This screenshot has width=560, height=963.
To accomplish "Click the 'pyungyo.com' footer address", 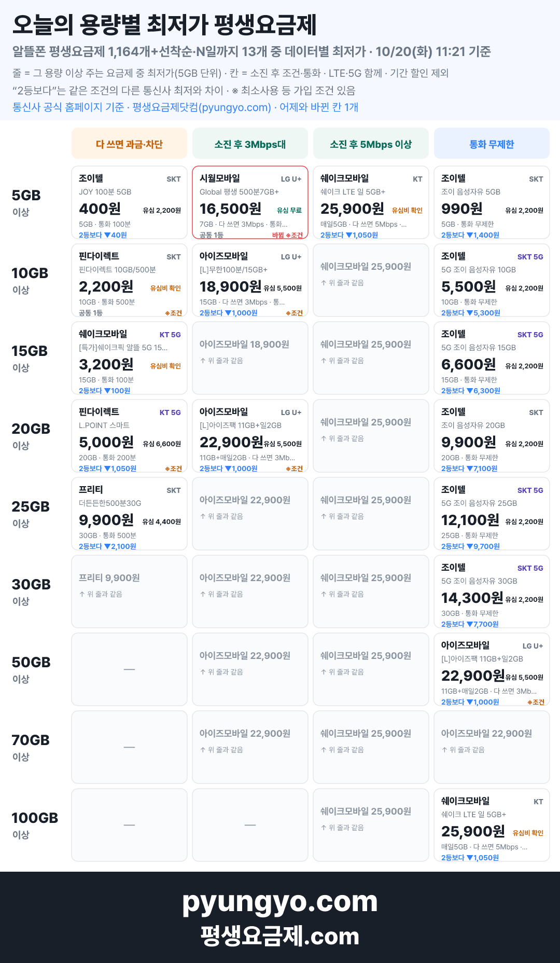I will coord(280,902).
